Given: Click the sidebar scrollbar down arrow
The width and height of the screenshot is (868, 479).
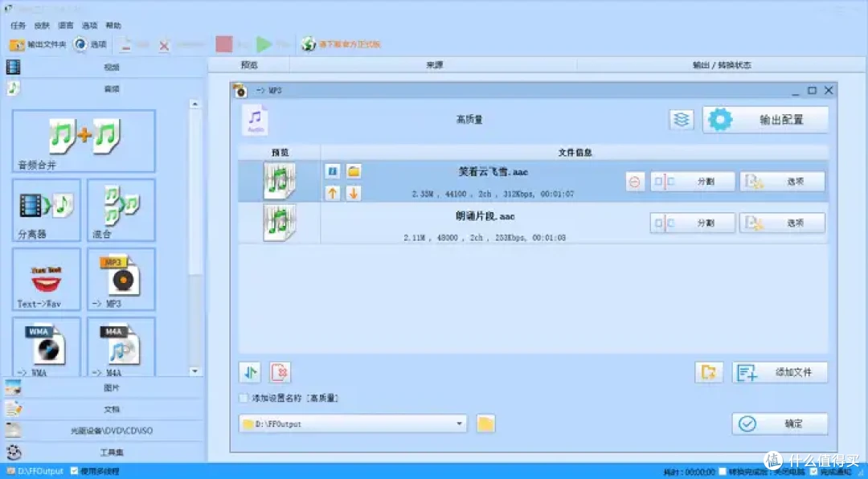Looking at the screenshot, I should click(x=194, y=371).
